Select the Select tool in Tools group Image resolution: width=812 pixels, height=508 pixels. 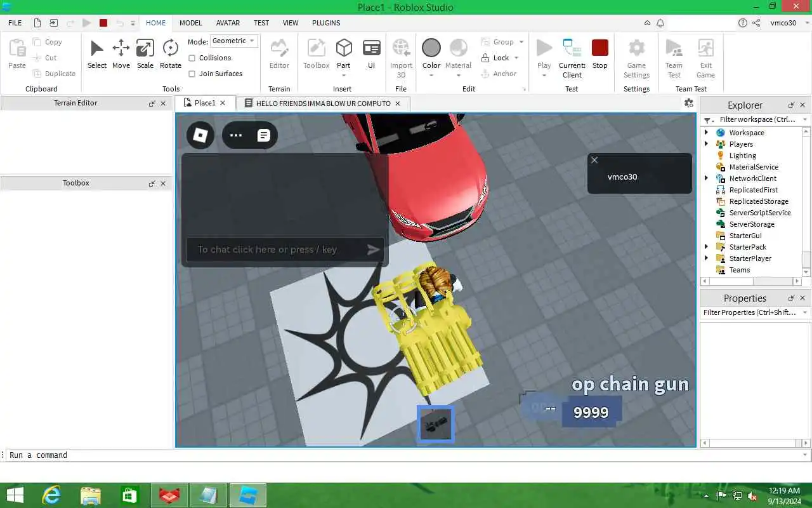pos(97,54)
